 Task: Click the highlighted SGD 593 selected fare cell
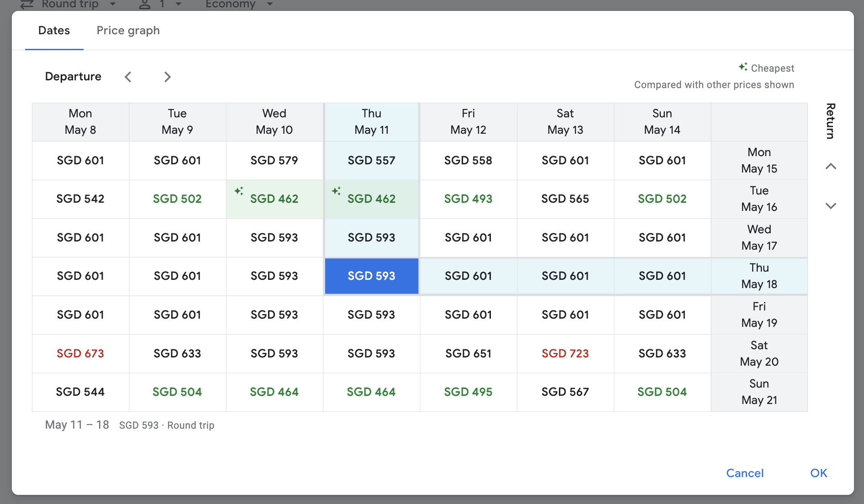(x=371, y=276)
